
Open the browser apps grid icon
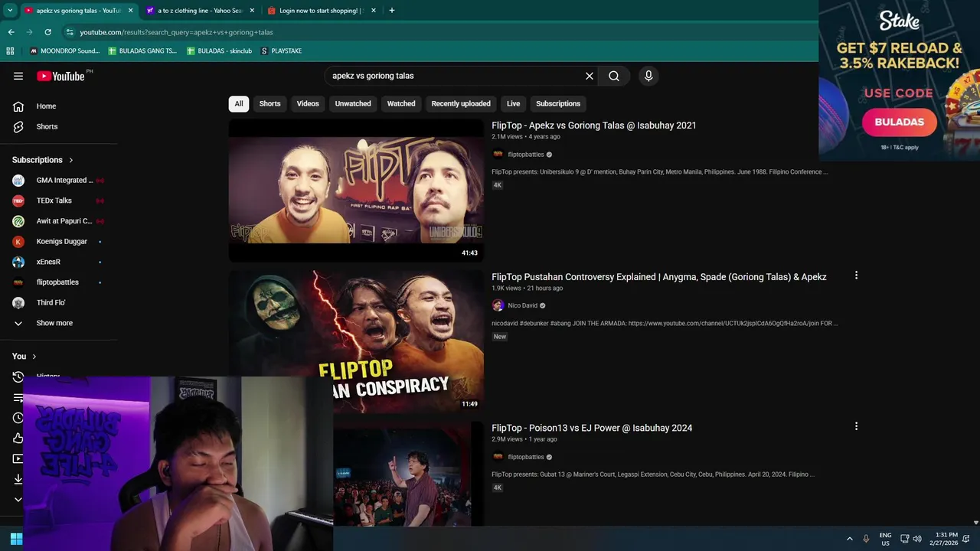[10, 51]
